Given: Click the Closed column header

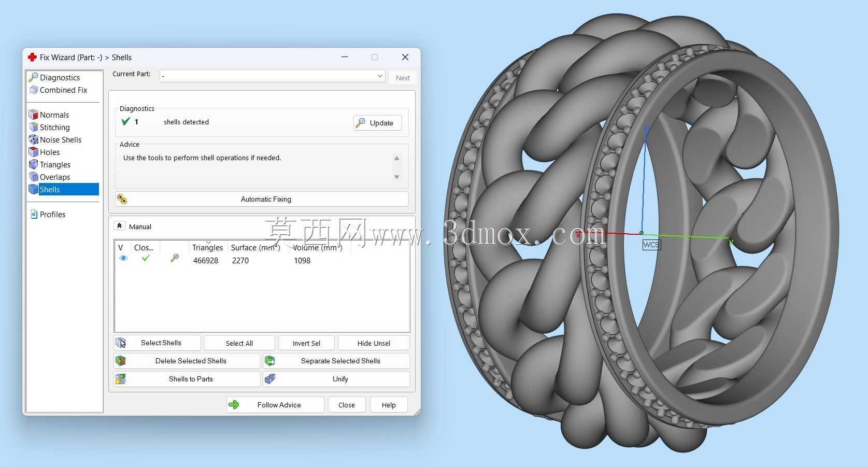Looking at the screenshot, I should [144, 248].
